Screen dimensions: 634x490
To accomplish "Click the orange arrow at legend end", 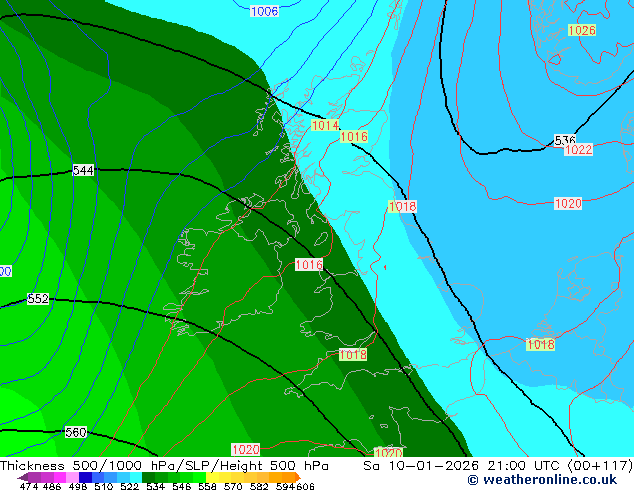I will pos(298,477).
